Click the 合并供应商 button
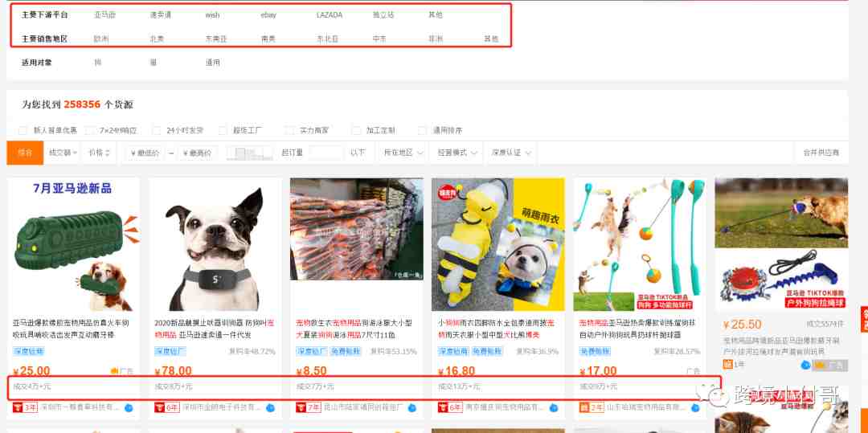 click(x=821, y=153)
